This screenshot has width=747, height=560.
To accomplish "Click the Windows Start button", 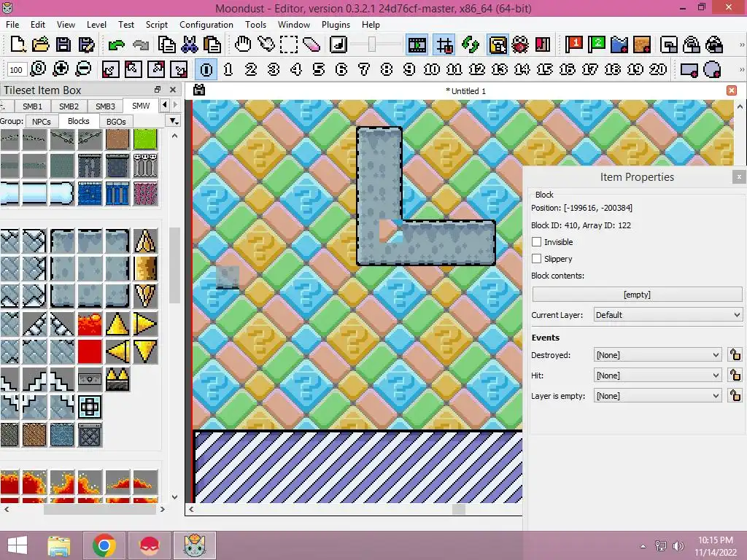I will click(x=18, y=545).
